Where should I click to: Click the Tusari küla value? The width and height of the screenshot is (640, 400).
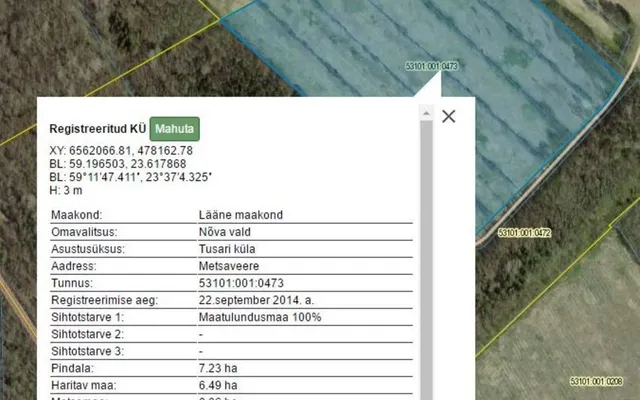point(227,249)
